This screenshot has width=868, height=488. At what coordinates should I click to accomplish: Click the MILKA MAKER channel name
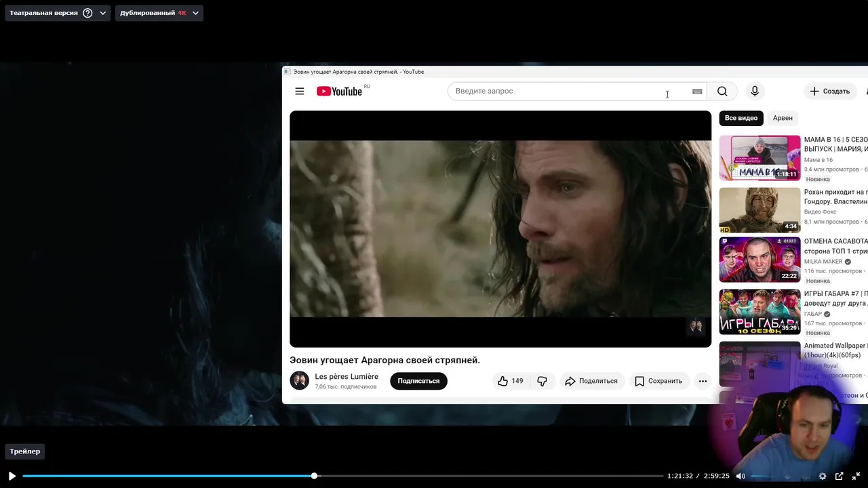click(x=823, y=262)
